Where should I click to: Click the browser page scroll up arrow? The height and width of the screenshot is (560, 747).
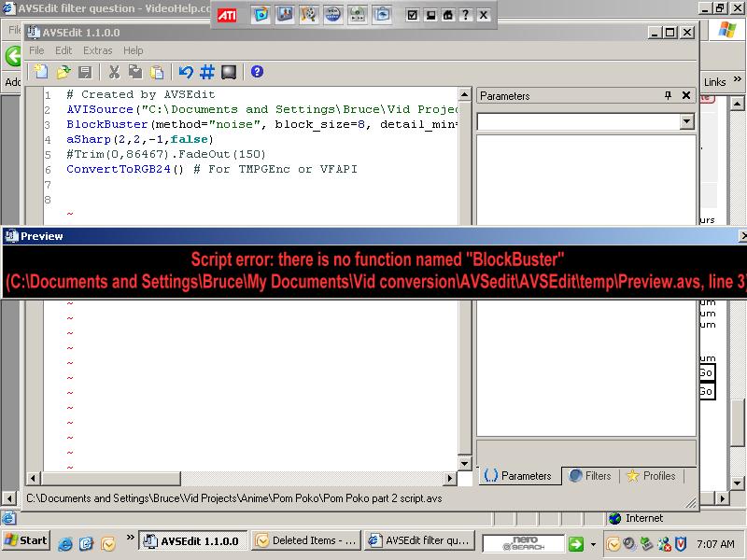tap(737, 104)
